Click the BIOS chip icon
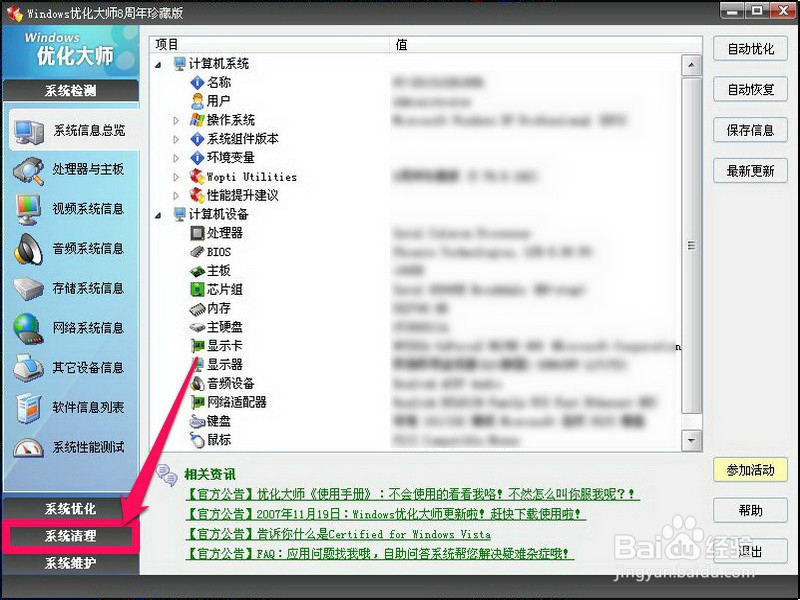The height and width of the screenshot is (600, 800). point(197,252)
